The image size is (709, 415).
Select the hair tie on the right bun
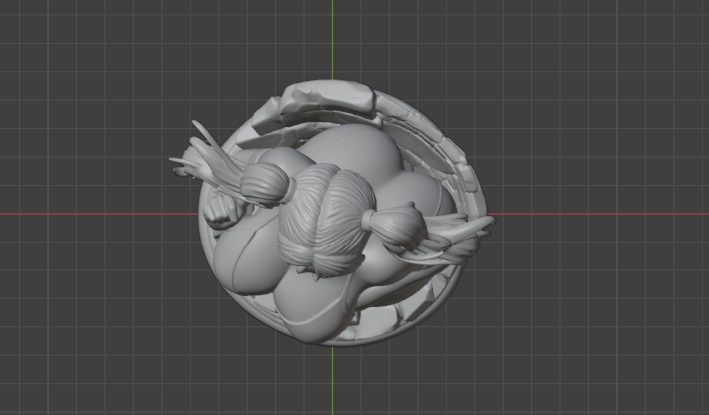368,220
